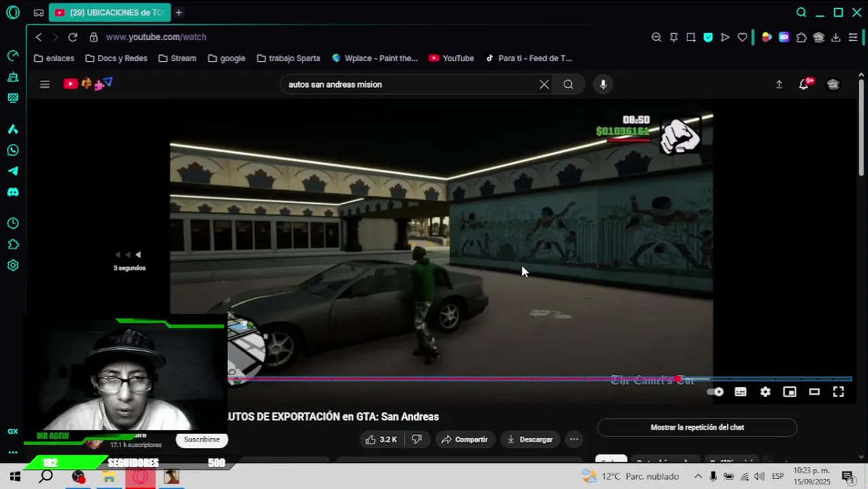868x489 pixels.
Task: Like the video with 3.2 K
Action: click(381, 439)
